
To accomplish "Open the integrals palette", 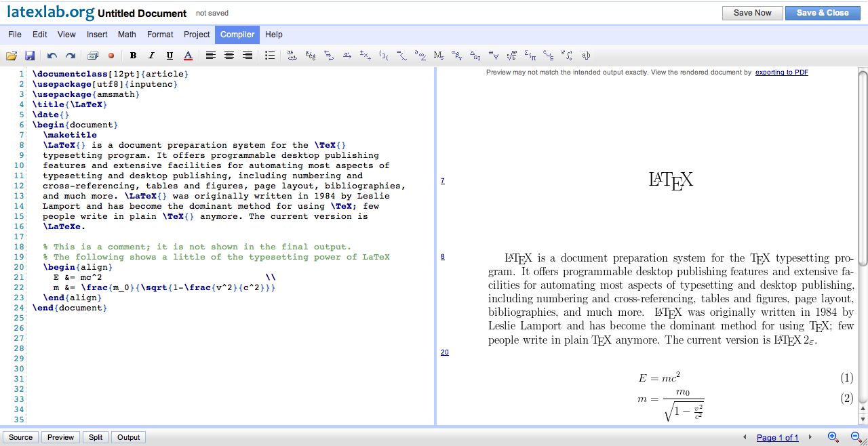I will click(567, 56).
